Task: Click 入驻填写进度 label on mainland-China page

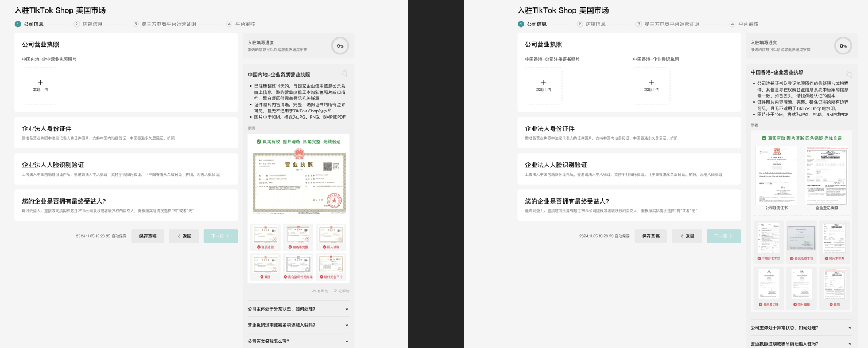Action: 261,42
